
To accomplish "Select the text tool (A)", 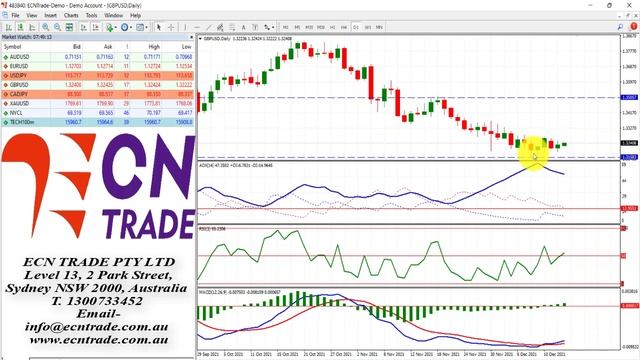I will click(244, 27).
